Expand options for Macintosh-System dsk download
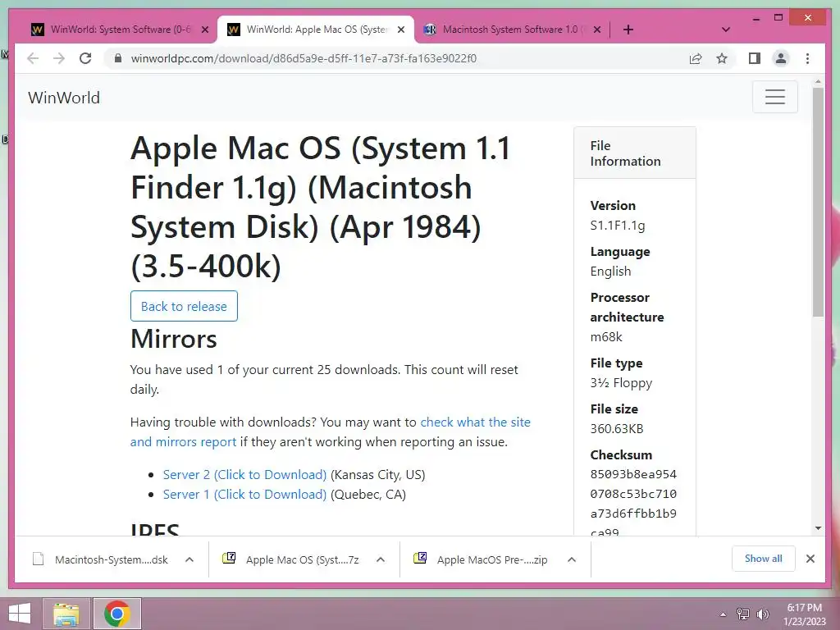Viewport: 840px width, 630px height. click(189, 559)
